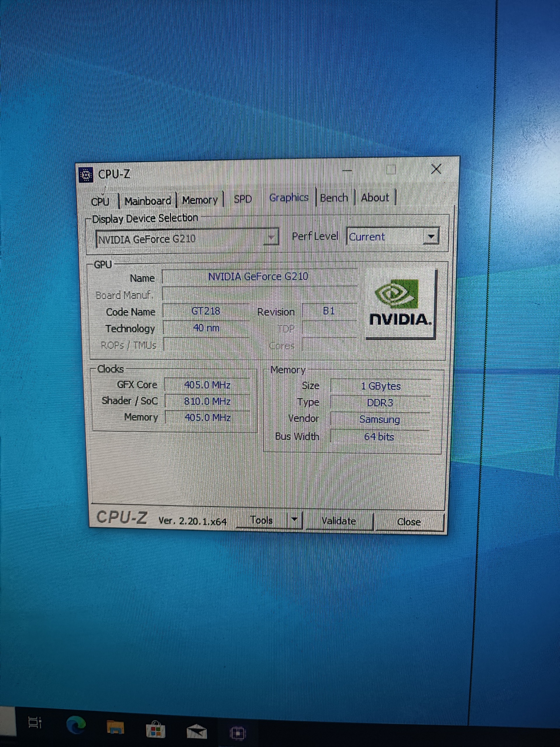The height and width of the screenshot is (747, 560).
Task: Click the 'Technology' label
Action: (x=130, y=329)
